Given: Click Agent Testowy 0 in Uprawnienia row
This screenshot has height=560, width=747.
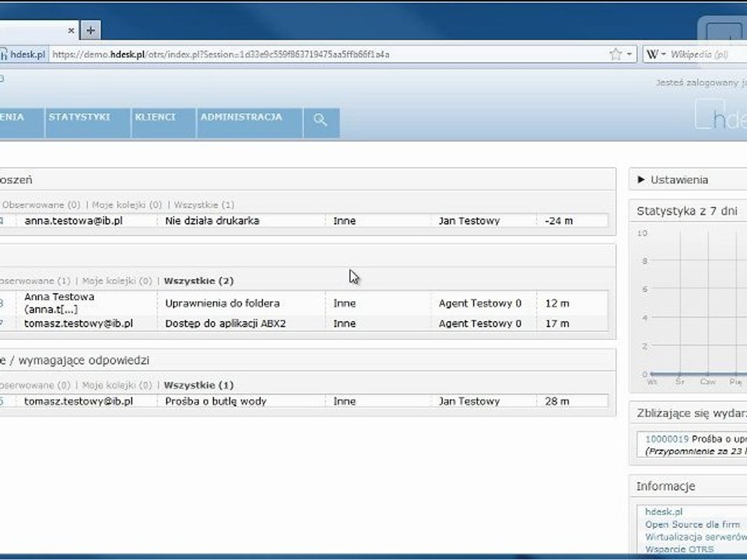Looking at the screenshot, I should tap(480, 303).
